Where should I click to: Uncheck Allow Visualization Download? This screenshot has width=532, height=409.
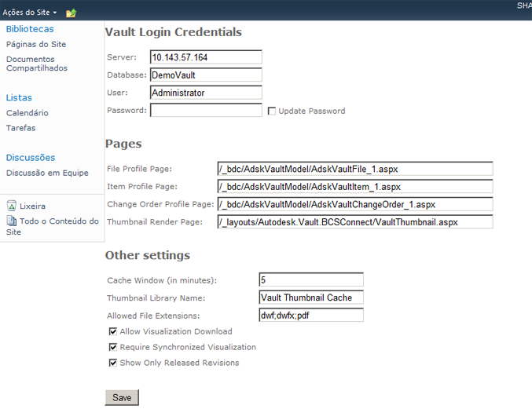pos(113,331)
